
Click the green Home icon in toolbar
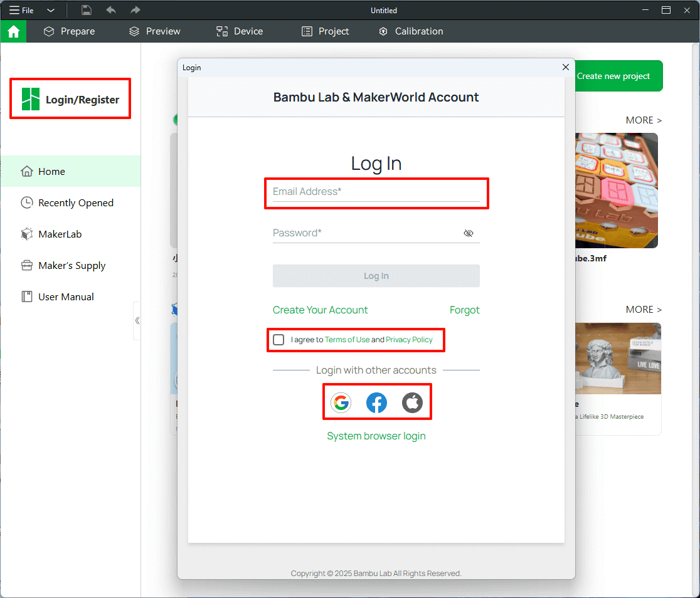(x=13, y=31)
